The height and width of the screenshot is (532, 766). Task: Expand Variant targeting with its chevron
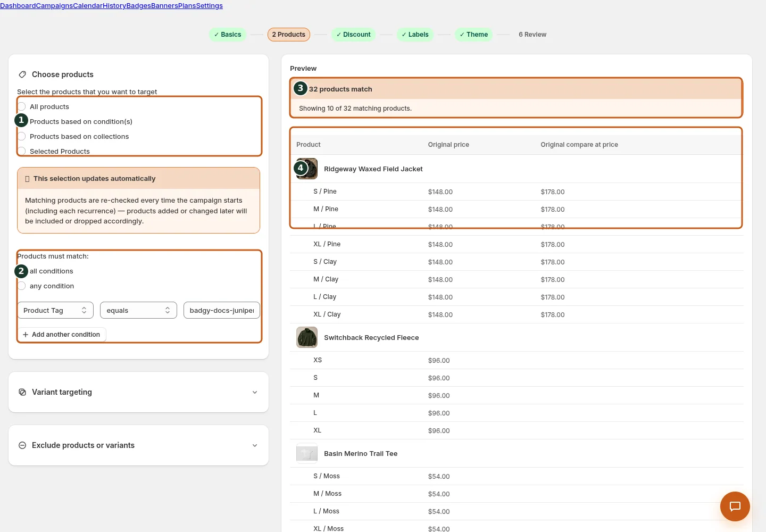point(255,392)
